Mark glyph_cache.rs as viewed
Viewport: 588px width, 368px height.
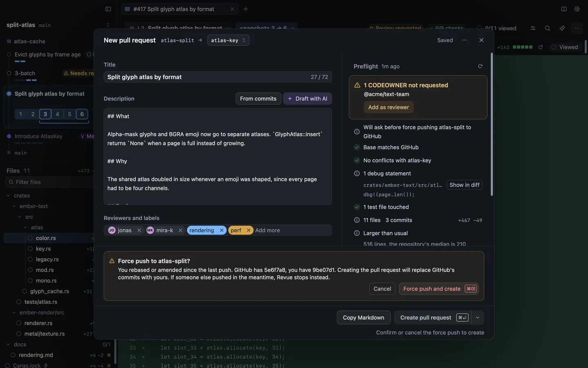coord(24,291)
